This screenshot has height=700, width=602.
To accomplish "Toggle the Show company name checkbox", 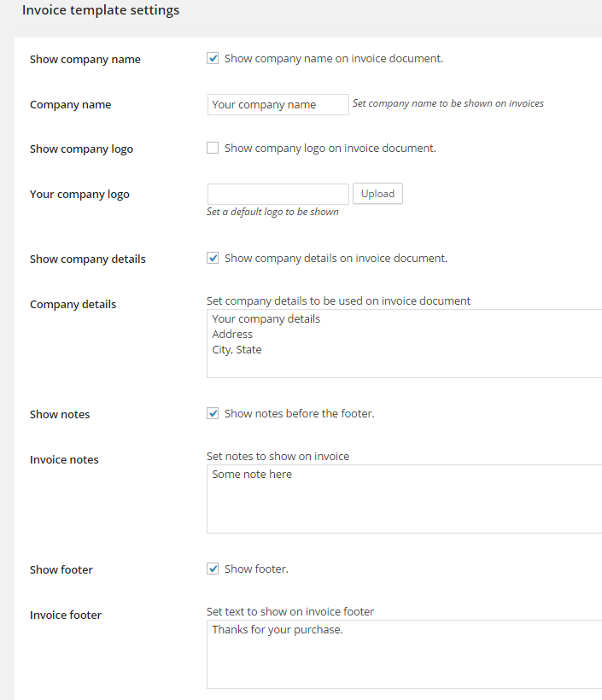I will 213,59.
